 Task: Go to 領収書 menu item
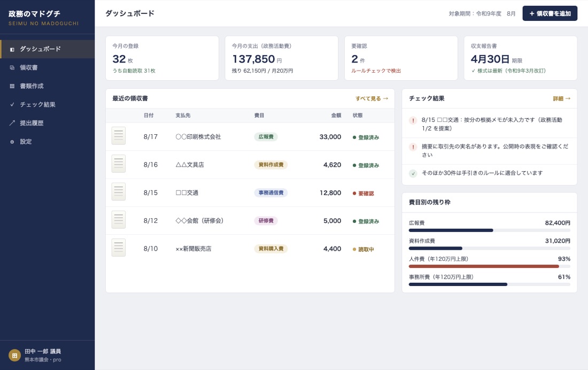[x=47, y=67]
